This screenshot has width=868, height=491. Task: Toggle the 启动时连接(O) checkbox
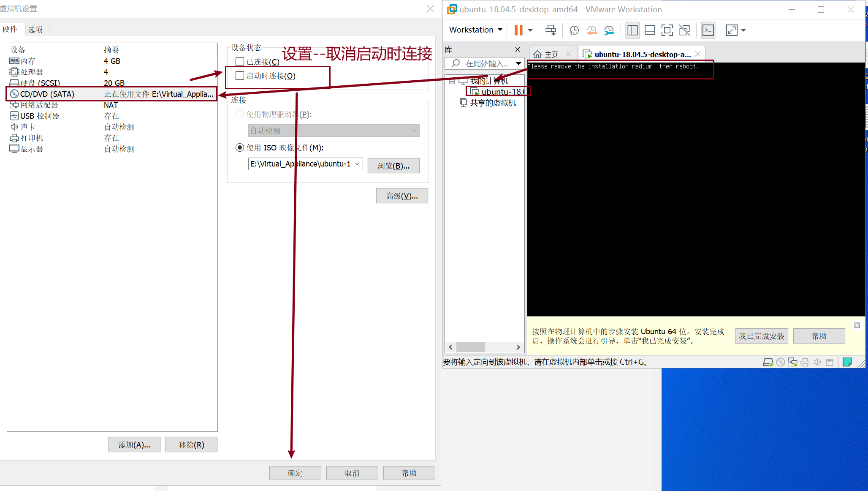click(x=240, y=76)
